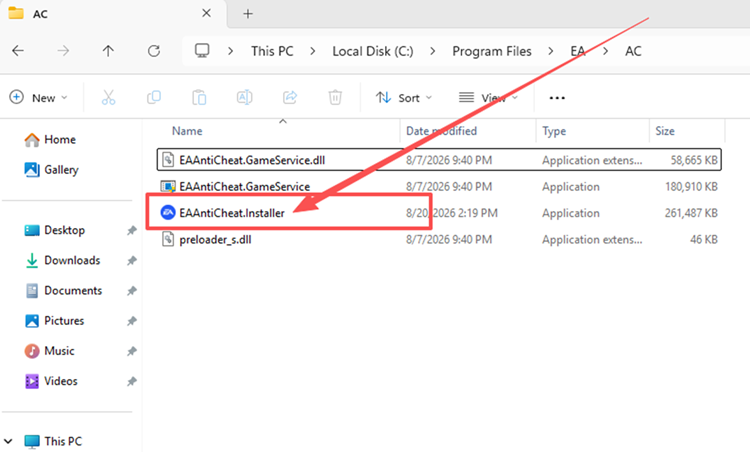Viewport: 750px width, 452px height.
Task: Go back with the Back arrow
Action: (18, 51)
